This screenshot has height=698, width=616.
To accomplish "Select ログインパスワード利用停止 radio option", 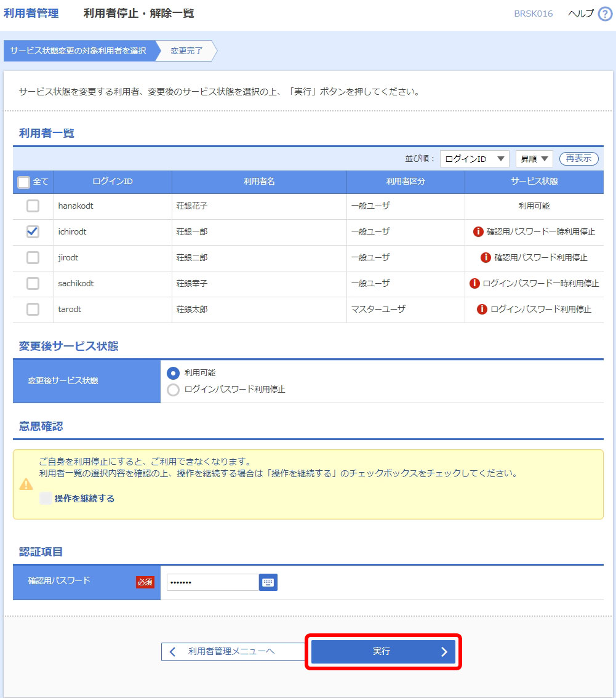I will tap(174, 390).
